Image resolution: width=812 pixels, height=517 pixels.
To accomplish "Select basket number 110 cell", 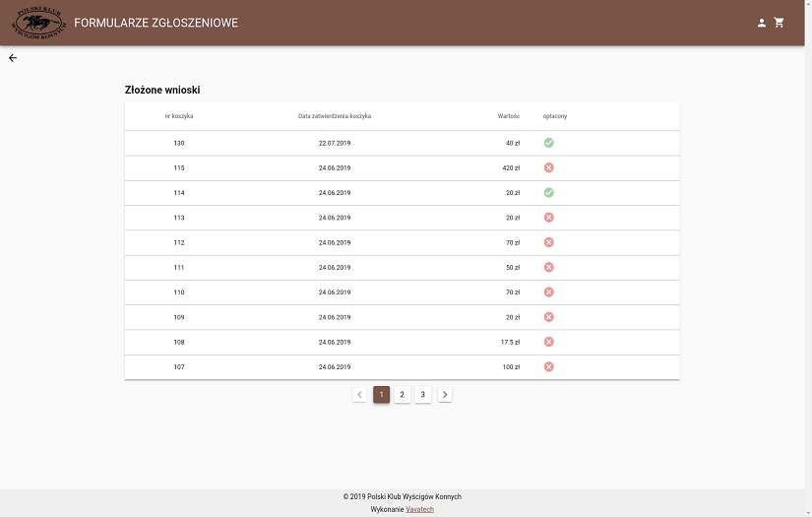I will point(179,292).
